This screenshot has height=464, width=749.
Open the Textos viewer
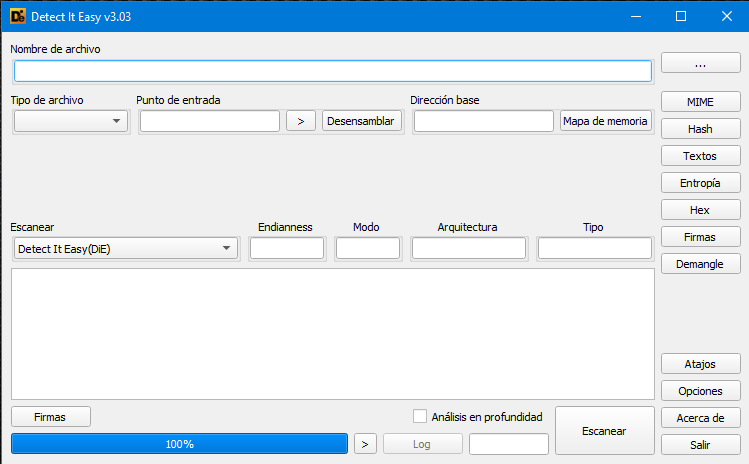click(x=701, y=156)
